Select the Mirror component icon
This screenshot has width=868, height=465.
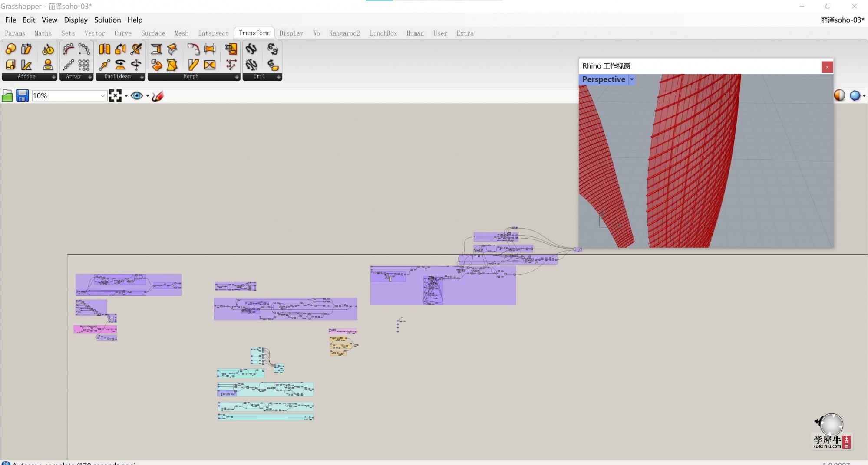point(105,49)
